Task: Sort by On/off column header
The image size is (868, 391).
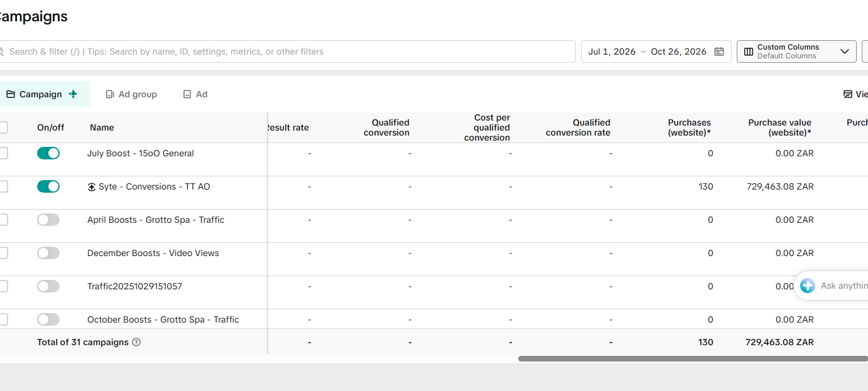Action: pos(50,127)
